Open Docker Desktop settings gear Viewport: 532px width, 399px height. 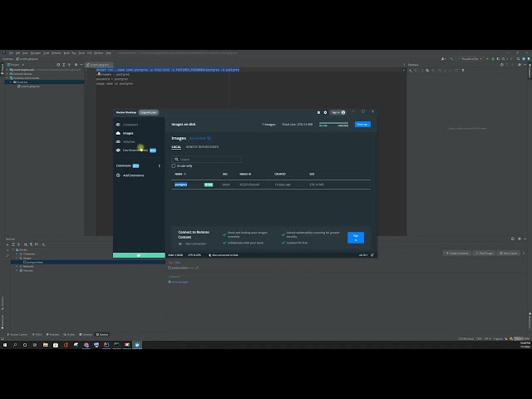point(325,112)
